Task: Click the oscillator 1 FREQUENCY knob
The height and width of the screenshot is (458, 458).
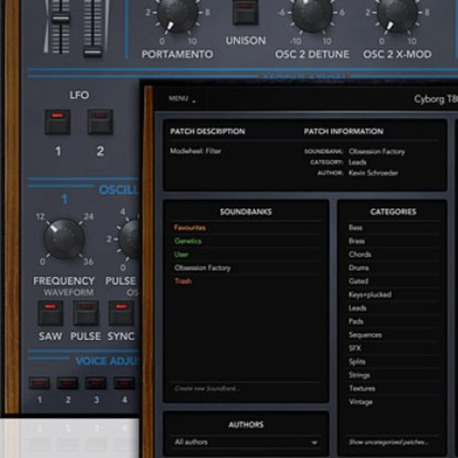Action: point(64,239)
